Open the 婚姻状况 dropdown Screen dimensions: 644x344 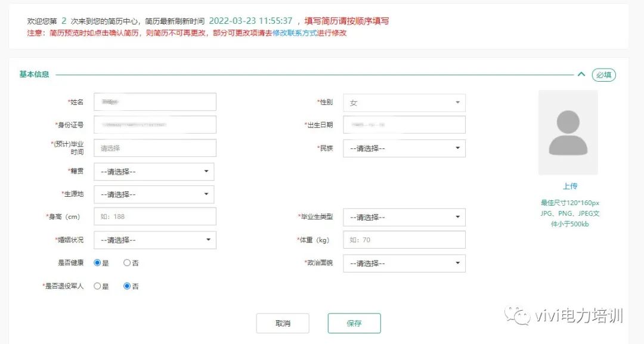tap(155, 240)
